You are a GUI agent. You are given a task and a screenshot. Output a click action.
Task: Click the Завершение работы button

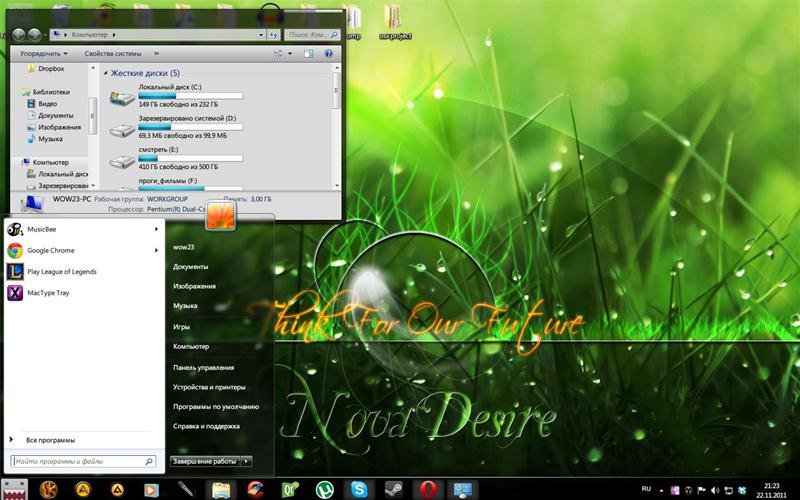point(205,461)
